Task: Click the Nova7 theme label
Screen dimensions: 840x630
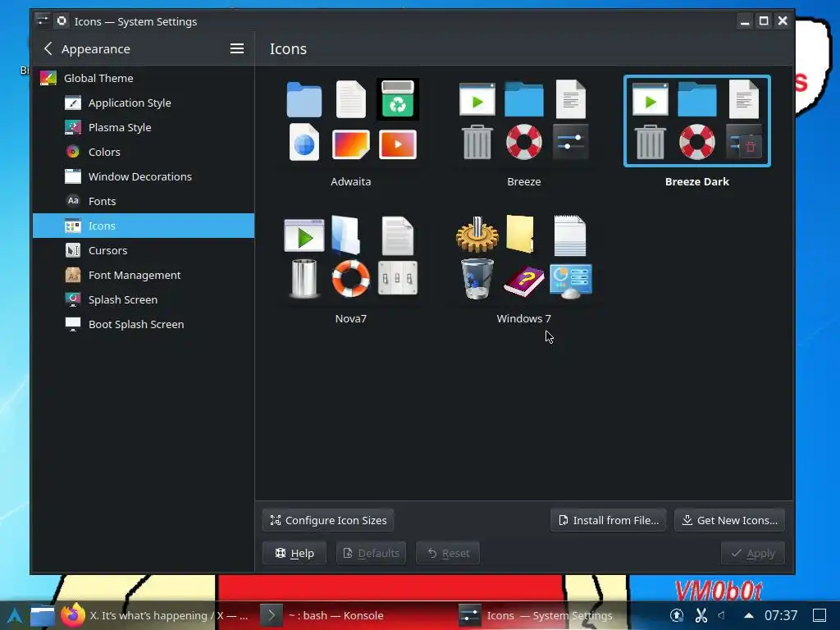Action: tap(351, 319)
